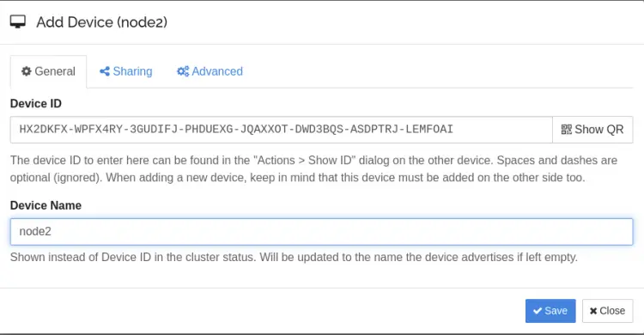The width and height of the screenshot is (644, 335).
Task: Click the cogs icon on Advanced tab
Action: (x=183, y=71)
